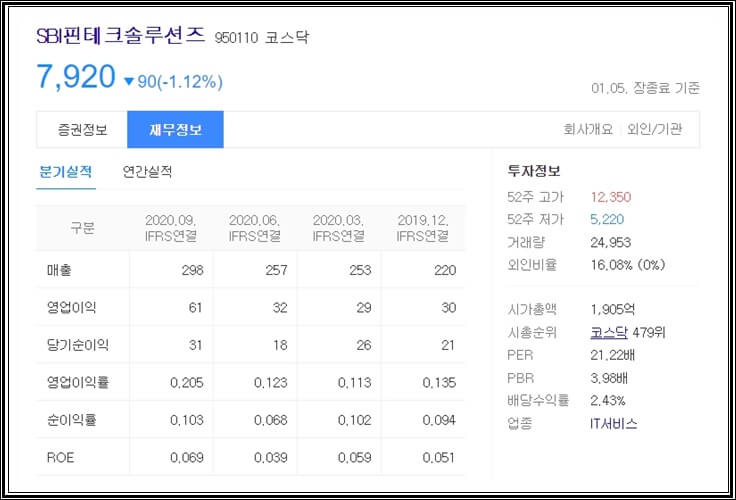Image resolution: width=736 pixels, height=500 pixels.
Task: Click the 영업이익률 value 0.113
Action: point(354,382)
